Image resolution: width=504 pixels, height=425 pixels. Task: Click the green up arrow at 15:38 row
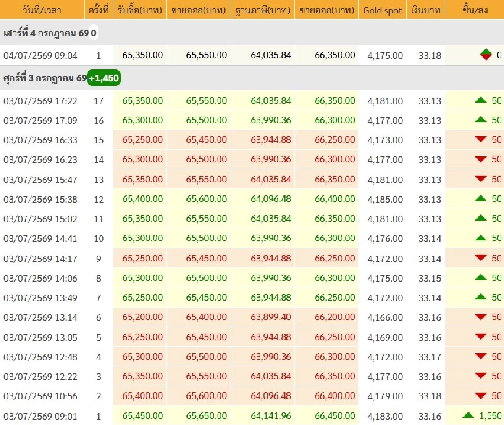[x=480, y=198]
